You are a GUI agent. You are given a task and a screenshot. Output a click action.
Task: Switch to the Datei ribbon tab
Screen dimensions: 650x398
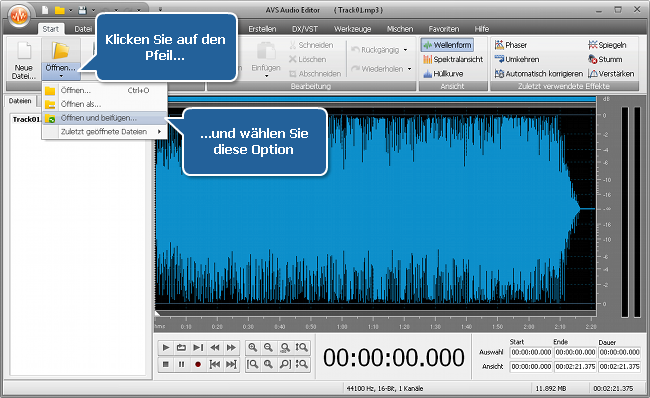83,29
